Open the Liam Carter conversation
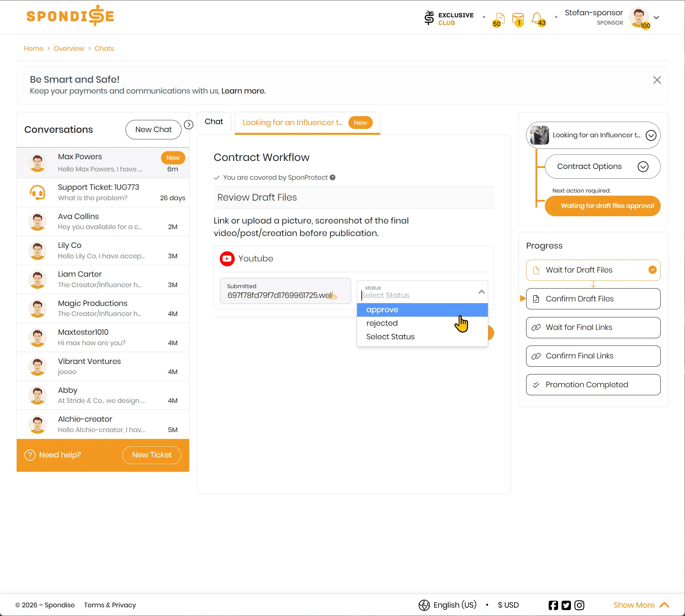The image size is (685, 616). tap(103, 279)
